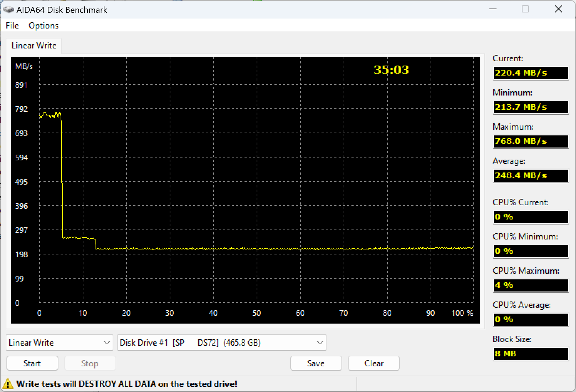Viewport: 576px width, 392px height.
Task: Click the Block Size field showing 8 MB
Action: click(x=530, y=354)
